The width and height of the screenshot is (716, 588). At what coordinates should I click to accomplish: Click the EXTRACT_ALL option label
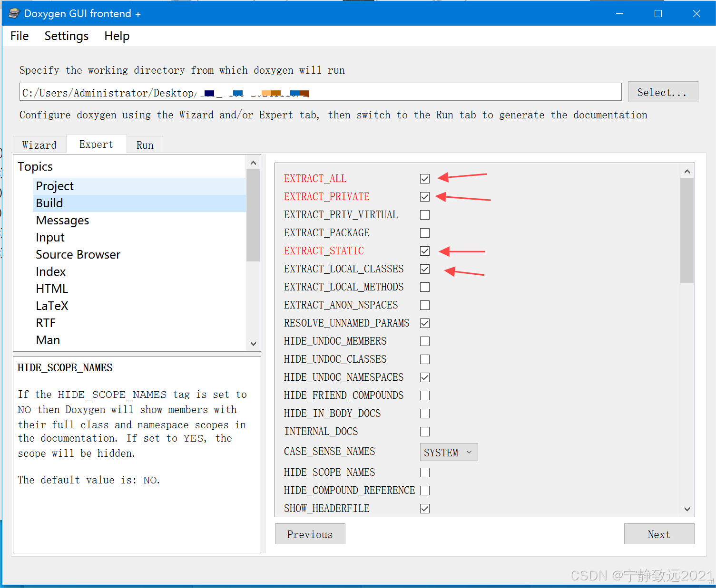coord(315,179)
